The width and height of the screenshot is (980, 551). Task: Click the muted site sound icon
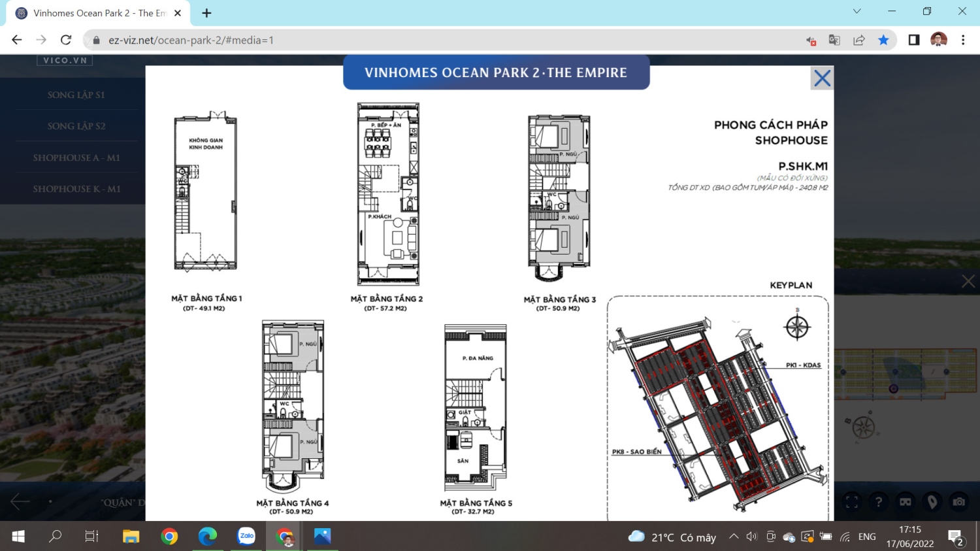point(811,41)
